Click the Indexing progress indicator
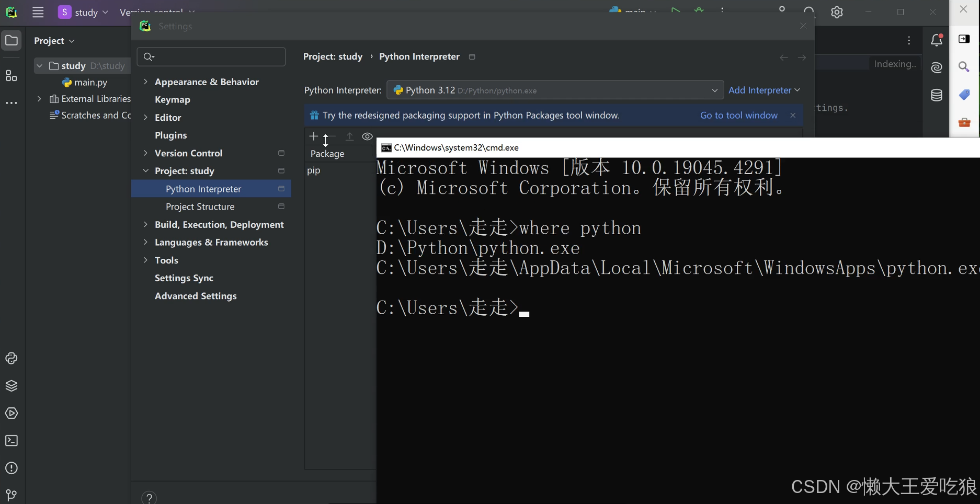Screen dimensions: 980x504 click(895, 64)
